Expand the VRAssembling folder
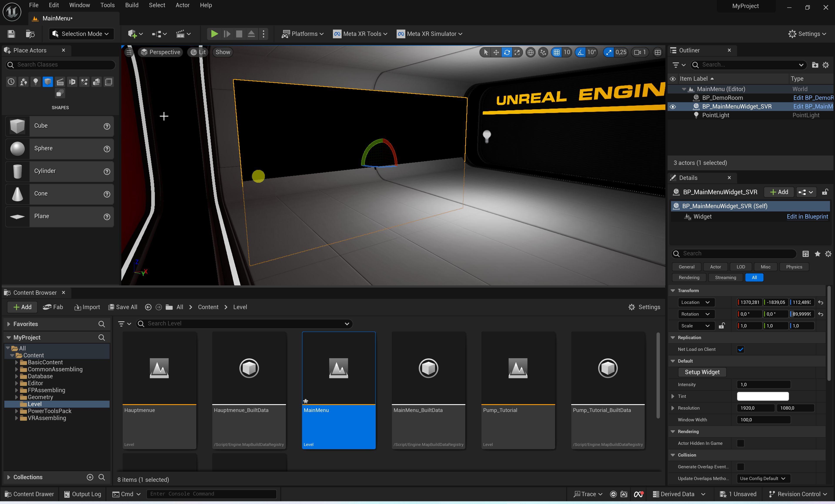The width and height of the screenshot is (835, 504). (x=16, y=418)
